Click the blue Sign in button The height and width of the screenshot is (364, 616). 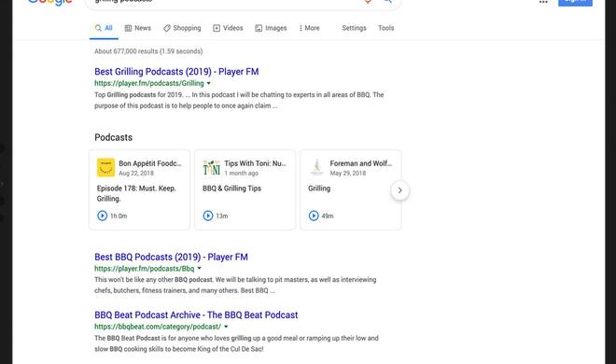click(x=575, y=3)
